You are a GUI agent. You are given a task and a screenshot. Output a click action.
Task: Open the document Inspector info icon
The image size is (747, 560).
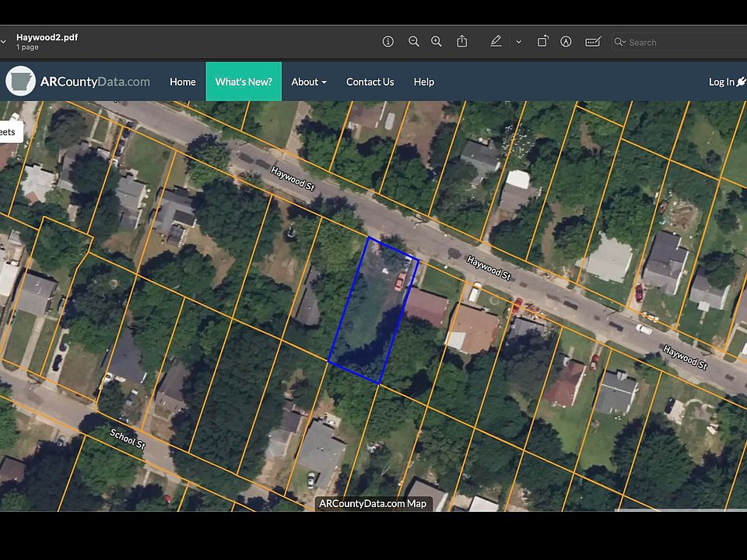[388, 42]
